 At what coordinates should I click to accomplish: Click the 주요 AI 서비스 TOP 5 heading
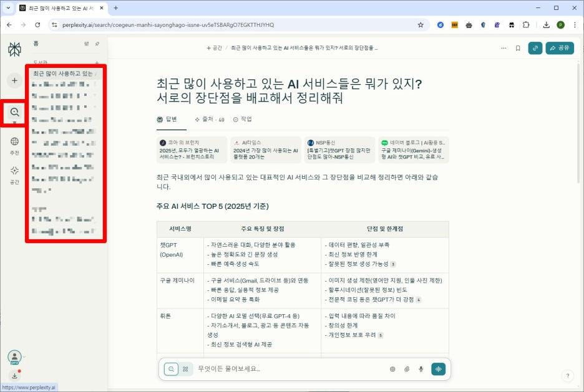[x=212, y=206]
